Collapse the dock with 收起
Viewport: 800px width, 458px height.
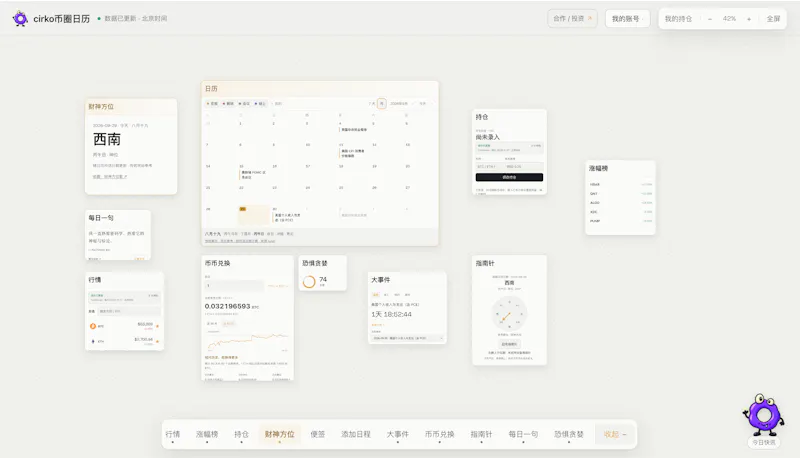click(615, 434)
